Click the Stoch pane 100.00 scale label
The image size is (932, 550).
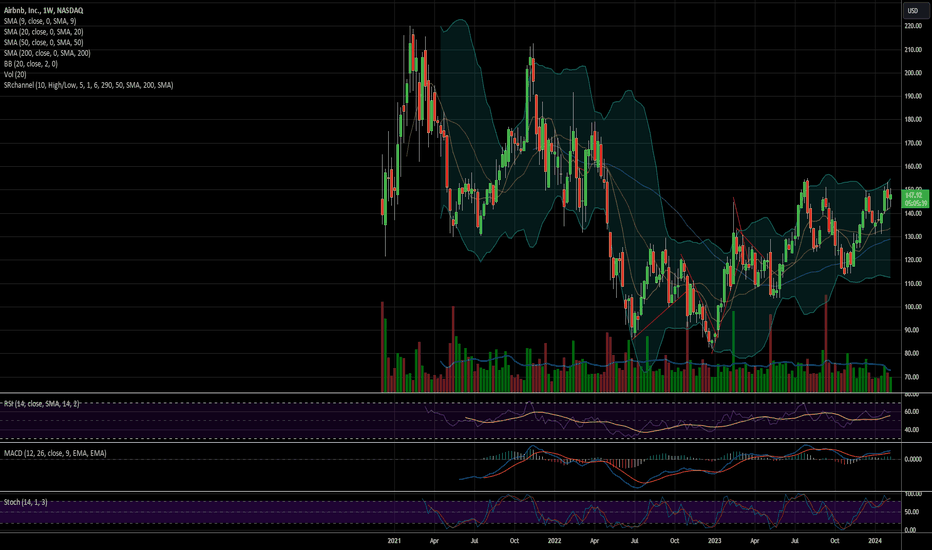pos(913,495)
